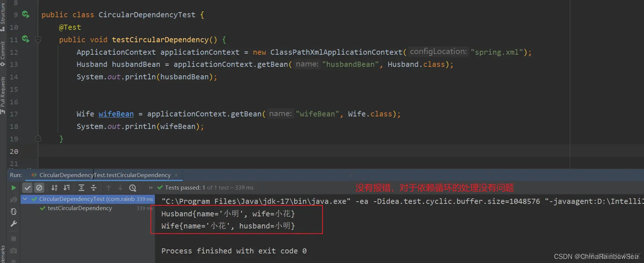This screenshot has height=263, width=644.
Task: Open the Bookmarks tool window tab
Action: point(3,253)
